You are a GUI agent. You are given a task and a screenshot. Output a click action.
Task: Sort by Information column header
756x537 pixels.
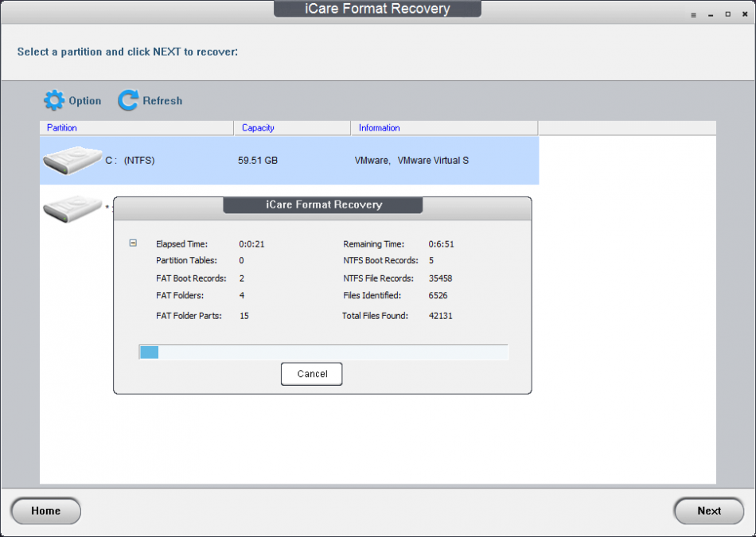444,128
